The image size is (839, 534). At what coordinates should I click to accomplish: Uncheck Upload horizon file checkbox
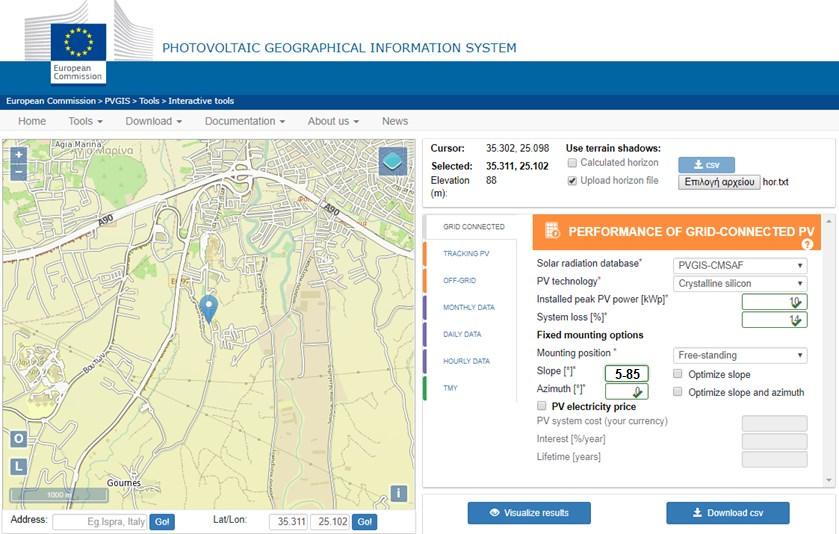point(572,181)
